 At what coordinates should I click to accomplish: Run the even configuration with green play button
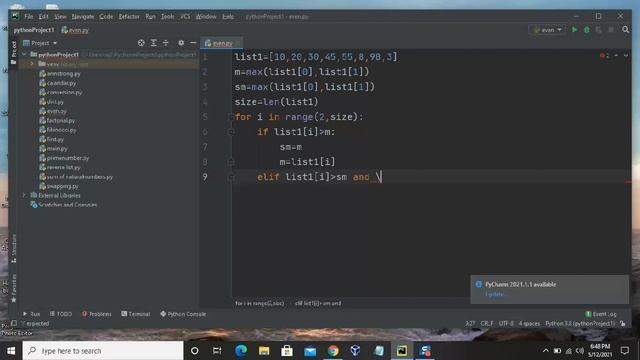[574, 30]
